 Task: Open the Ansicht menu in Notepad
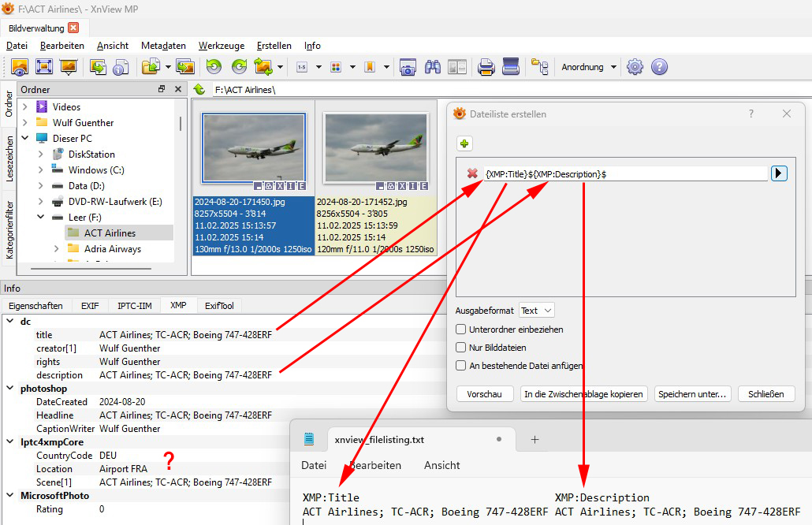coord(441,465)
